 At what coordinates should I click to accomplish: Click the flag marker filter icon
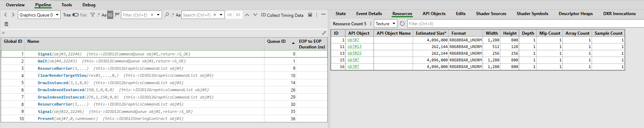point(117,15)
